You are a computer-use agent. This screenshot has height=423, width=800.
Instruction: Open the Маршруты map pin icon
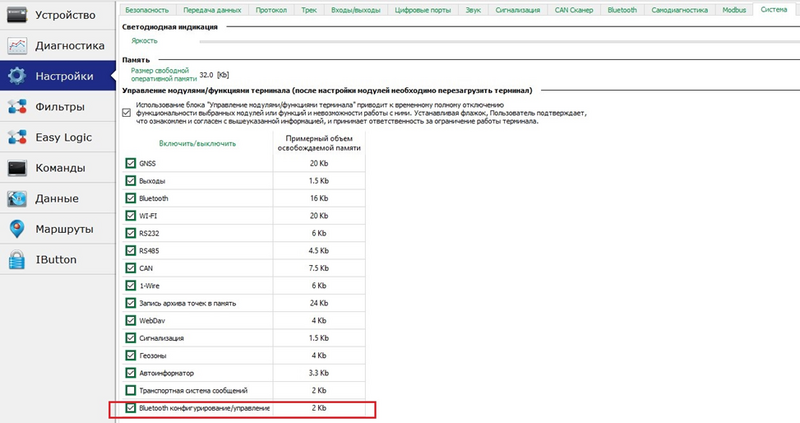[x=17, y=229]
